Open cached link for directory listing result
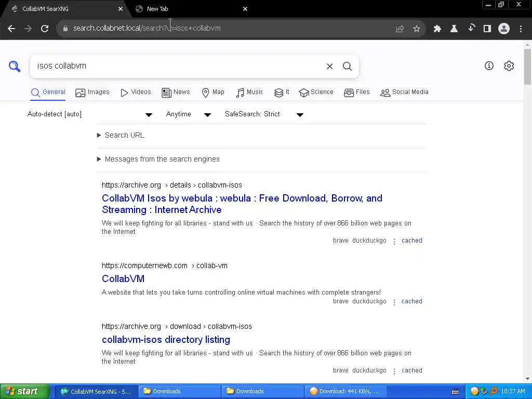The height and width of the screenshot is (399, 532). pyautogui.click(x=412, y=370)
